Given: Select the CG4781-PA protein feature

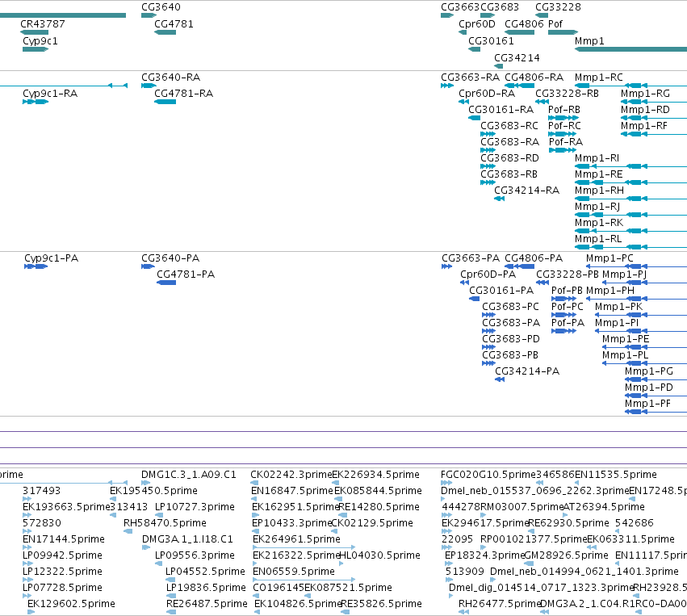Looking at the screenshot, I should coord(166,283).
